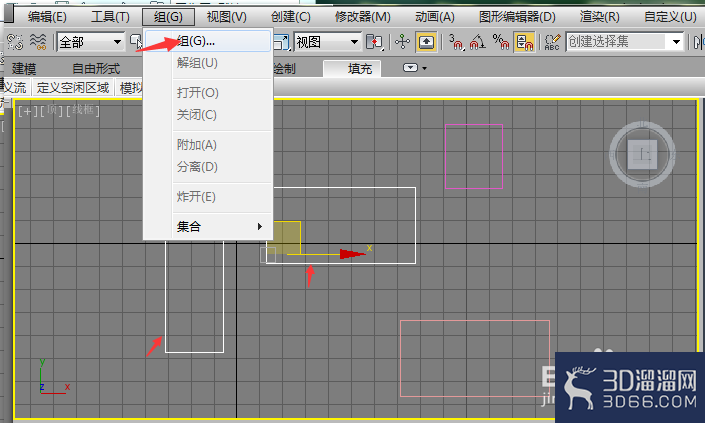Open the 全部 selection filter dropdown
The width and height of the screenshot is (705, 423).
(91, 42)
